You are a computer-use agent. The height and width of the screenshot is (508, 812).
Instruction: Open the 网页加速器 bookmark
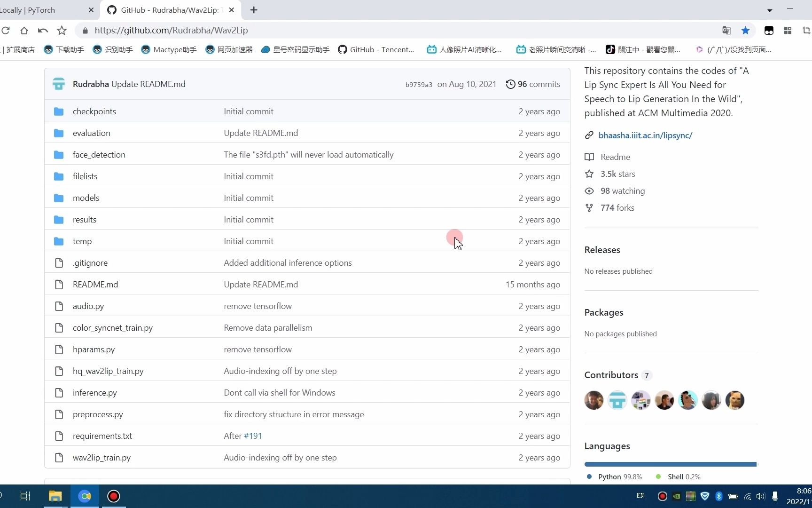[x=229, y=50]
